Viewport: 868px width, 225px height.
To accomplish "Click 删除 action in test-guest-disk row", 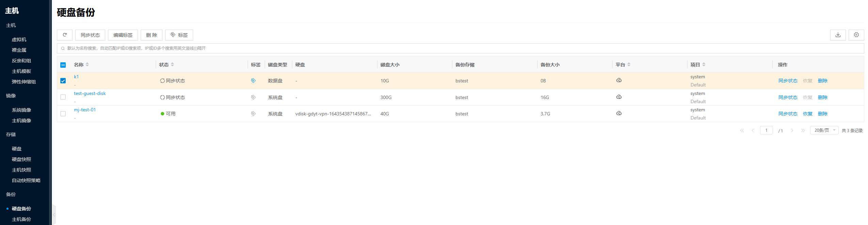I will (x=823, y=97).
